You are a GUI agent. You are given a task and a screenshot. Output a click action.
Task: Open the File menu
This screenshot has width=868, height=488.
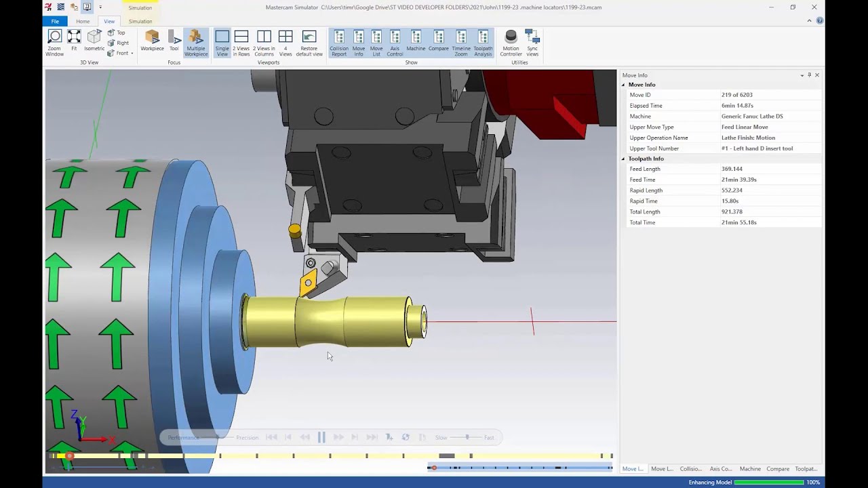point(55,21)
